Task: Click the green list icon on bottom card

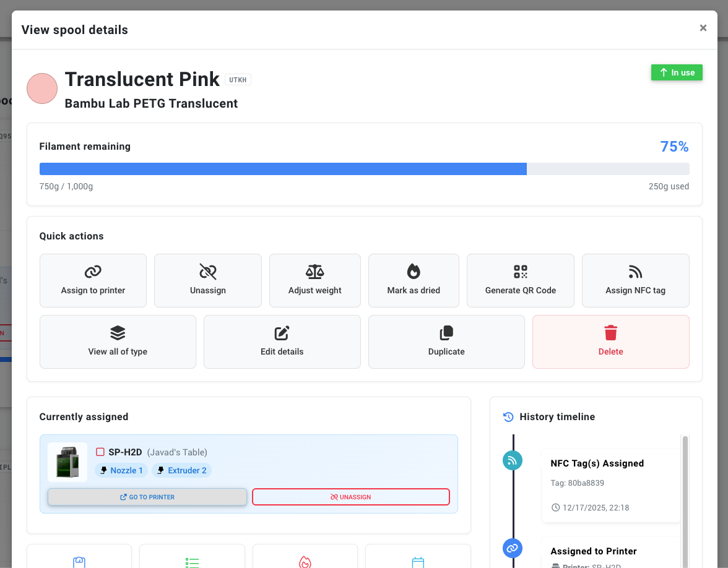Action: pyautogui.click(x=192, y=562)
